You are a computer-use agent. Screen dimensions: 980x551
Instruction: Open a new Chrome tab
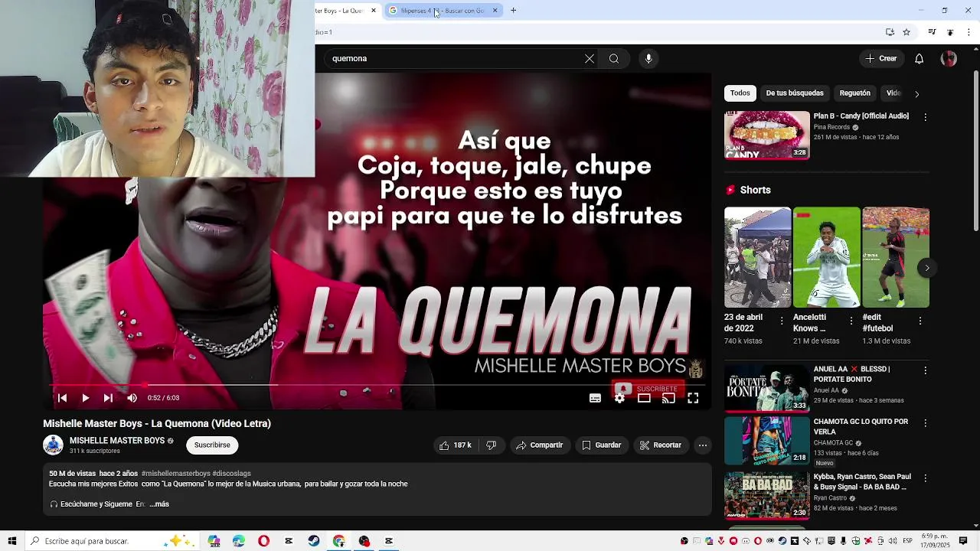click(x=513, y=11)
